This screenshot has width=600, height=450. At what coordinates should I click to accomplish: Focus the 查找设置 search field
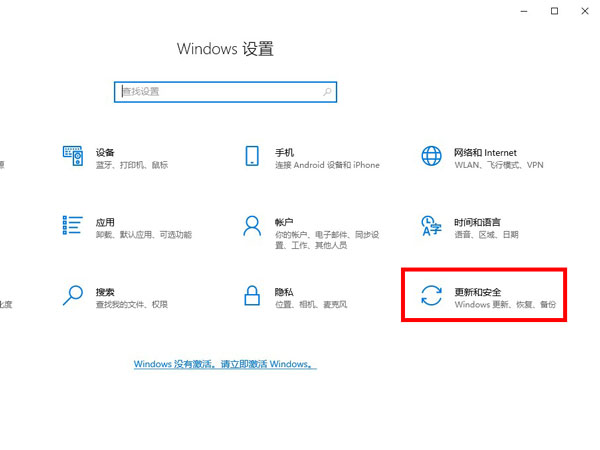pyautogui.click(x=225, y=92)
